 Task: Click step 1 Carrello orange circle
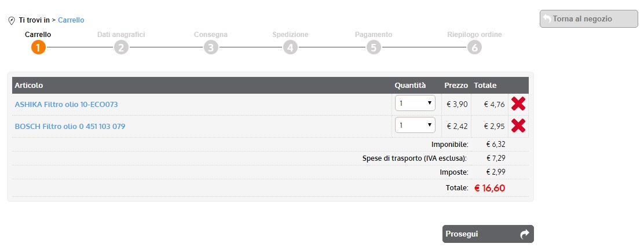38,47
